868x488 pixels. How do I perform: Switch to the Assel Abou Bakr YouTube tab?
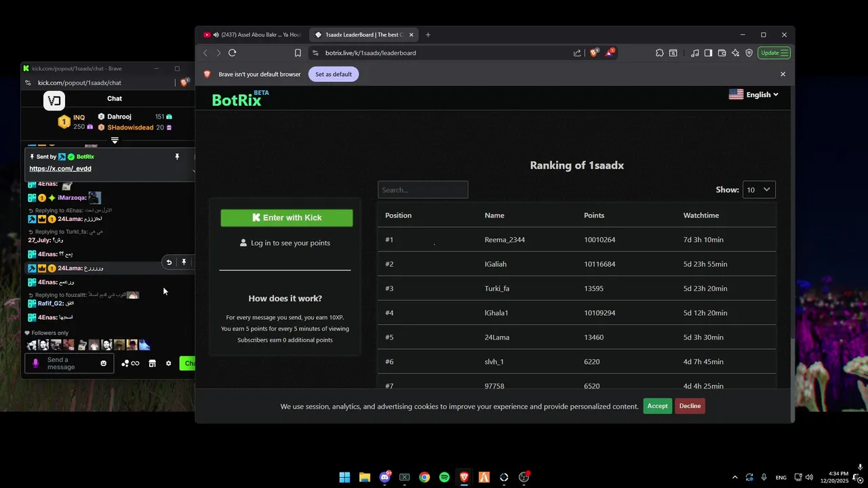(x=251, y=35)
